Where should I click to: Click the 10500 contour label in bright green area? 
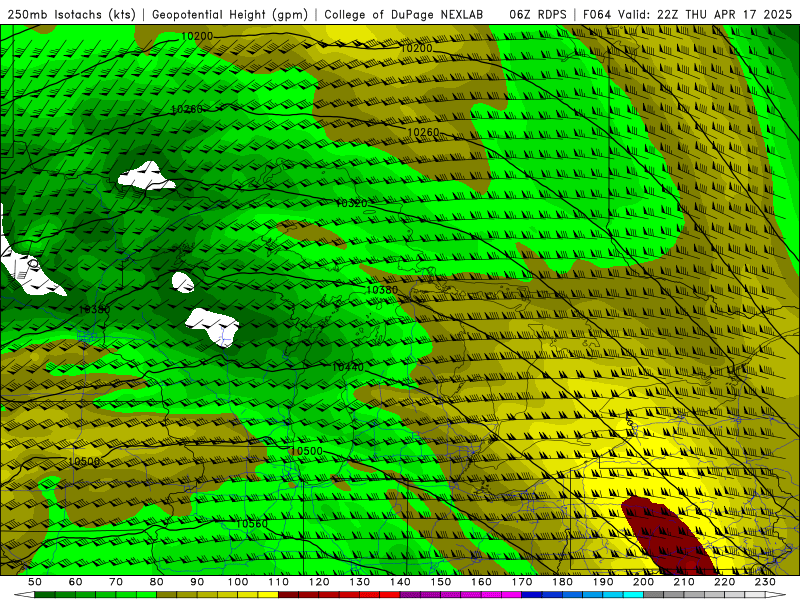tap(307, 452)
